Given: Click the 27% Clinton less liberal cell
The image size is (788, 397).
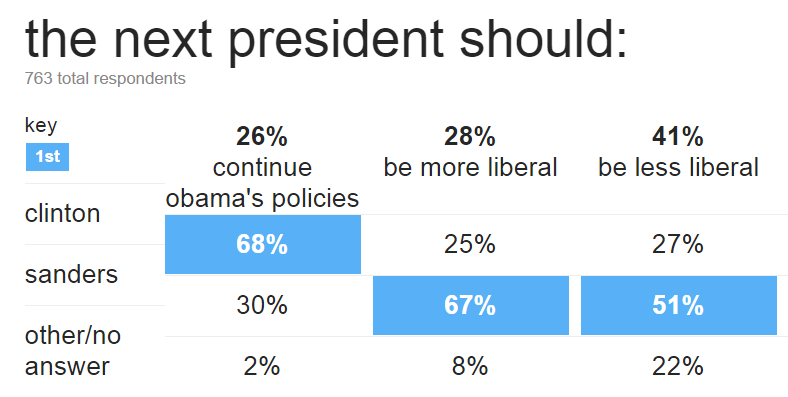Looking at the screenshot, I should coord(678,244).
